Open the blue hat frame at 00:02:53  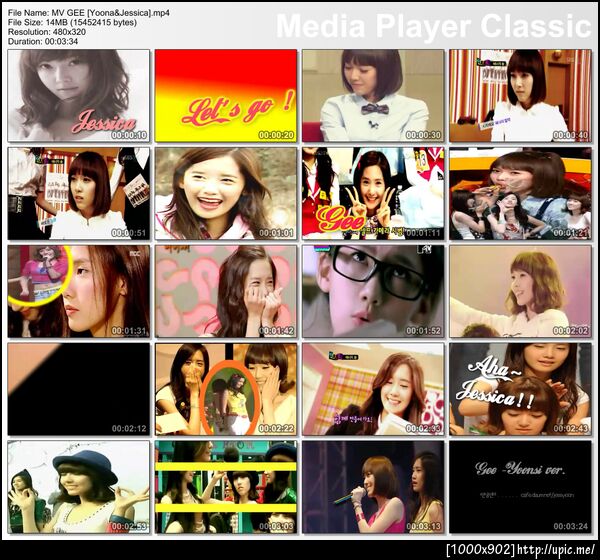(78, 487)
